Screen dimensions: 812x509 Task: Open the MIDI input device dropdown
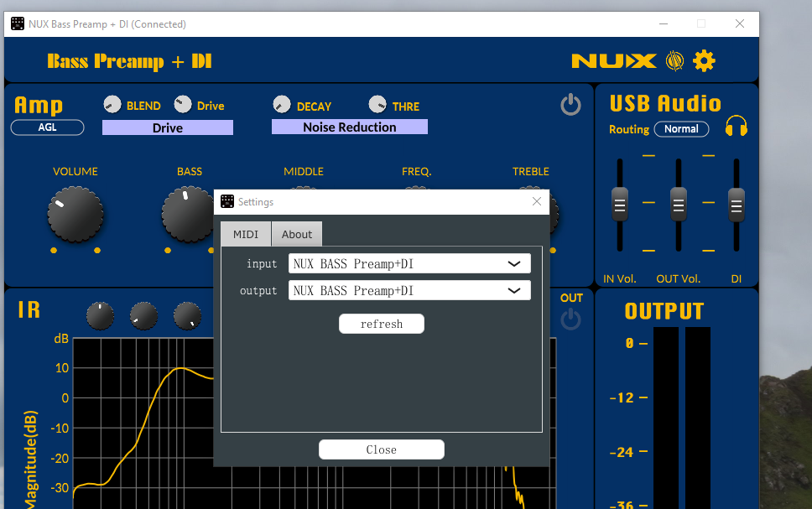tap(409, 263)
